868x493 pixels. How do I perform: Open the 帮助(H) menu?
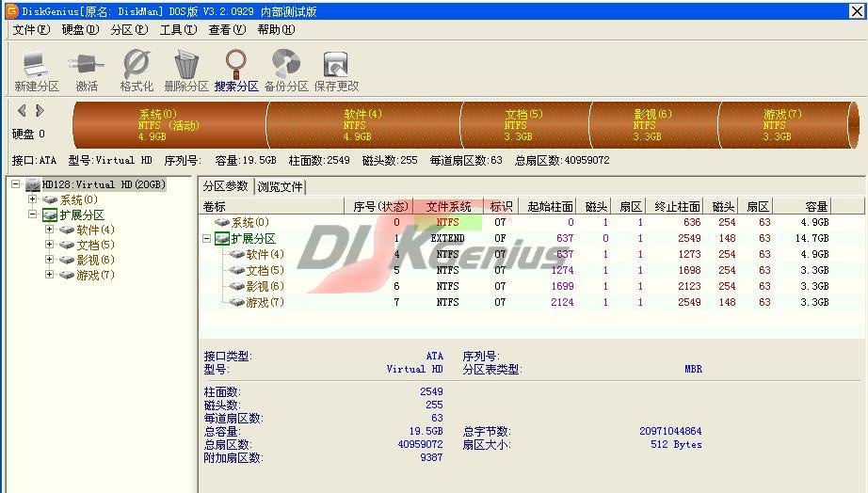[276, 29]
